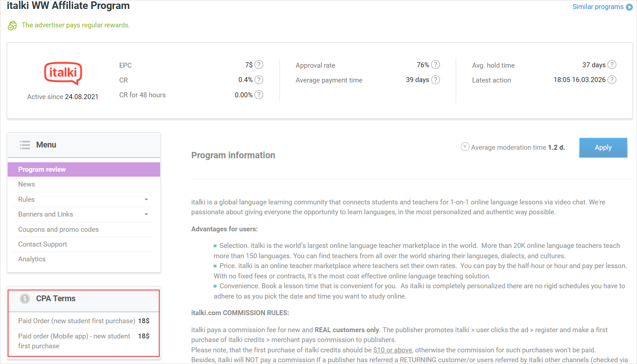The image size is (637, 364).
Task: Click the question mark beside CR 0.4%
Action: point(259,80)
